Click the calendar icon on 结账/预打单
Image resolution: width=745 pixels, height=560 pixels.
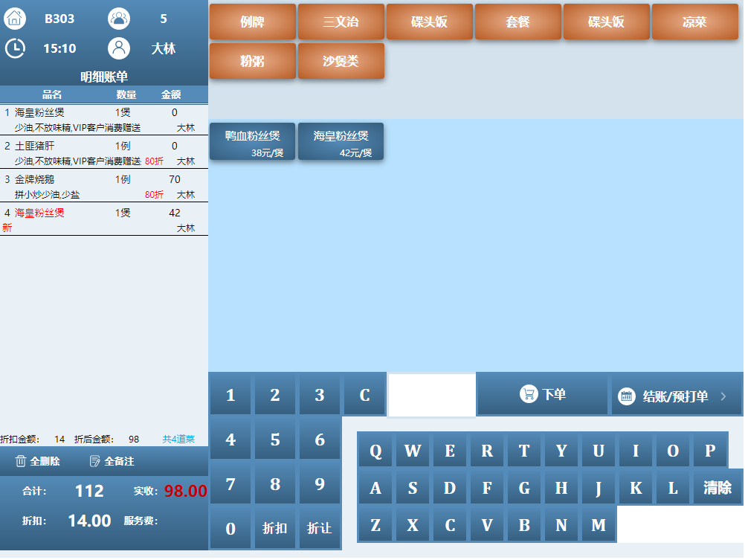pos(627,396)
